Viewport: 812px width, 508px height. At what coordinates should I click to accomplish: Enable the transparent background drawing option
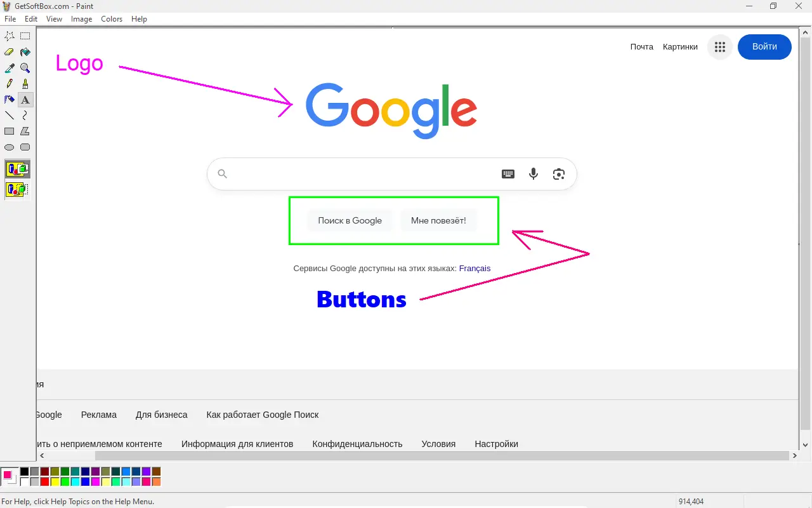click(x=17, y=189)
